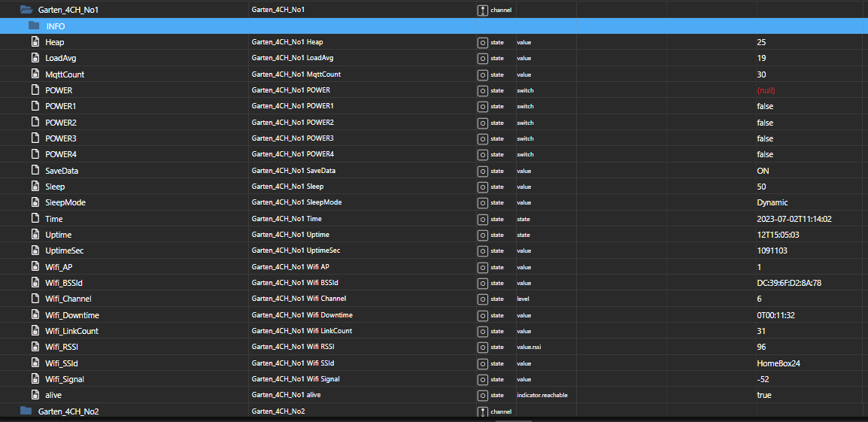Click the POWER3 file icon
This screenshot has width=868, height=422.
pyautogui.click(x=35, y=138)
